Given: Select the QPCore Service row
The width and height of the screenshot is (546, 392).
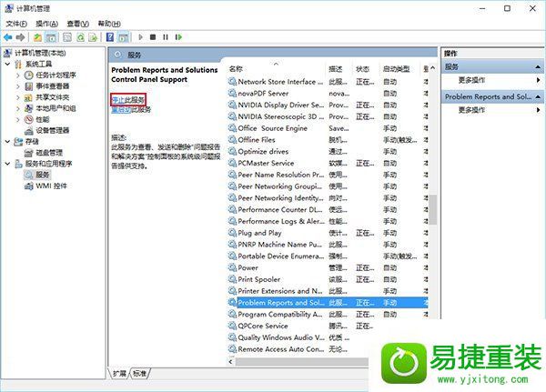Looking at the screenshot, I should tap(300, 326).
